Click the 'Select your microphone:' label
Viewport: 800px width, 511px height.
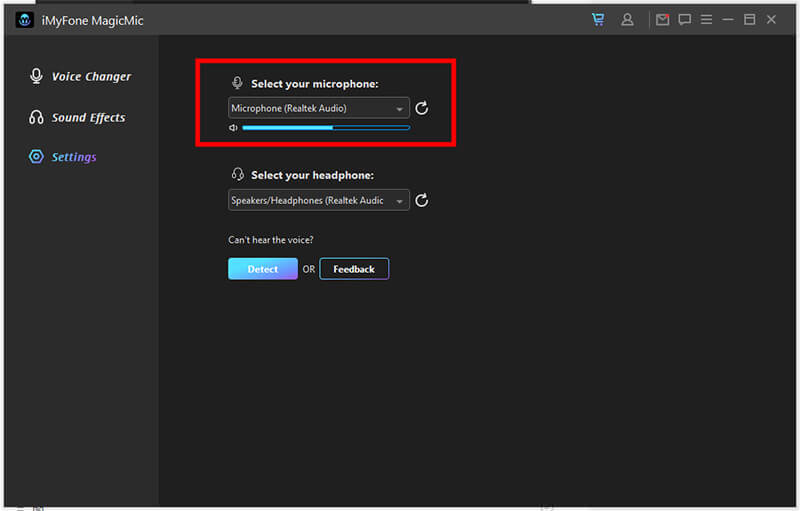pos(315,84)
